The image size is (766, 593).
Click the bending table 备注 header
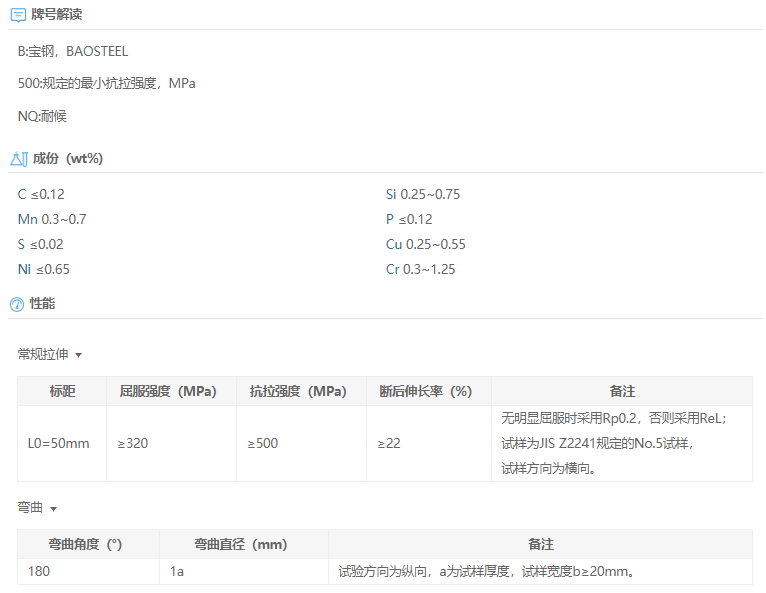click(540, 544)
